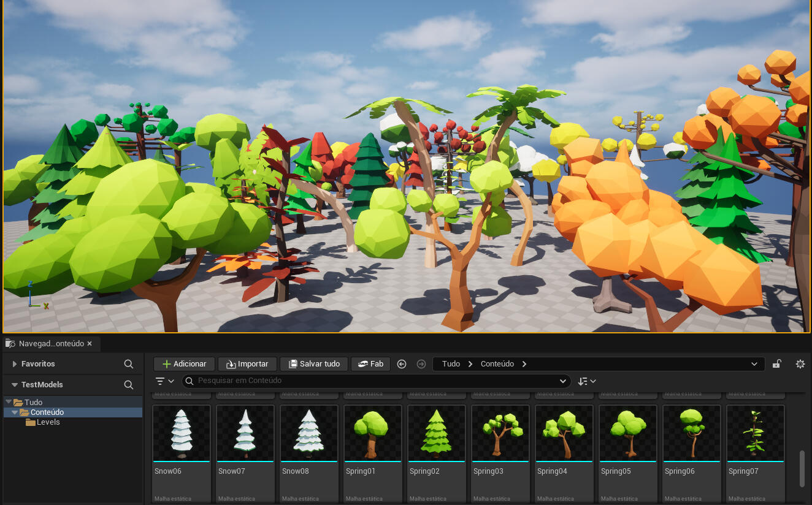
Task: Navigate back in the Content Browser
Action: point(402,363)
